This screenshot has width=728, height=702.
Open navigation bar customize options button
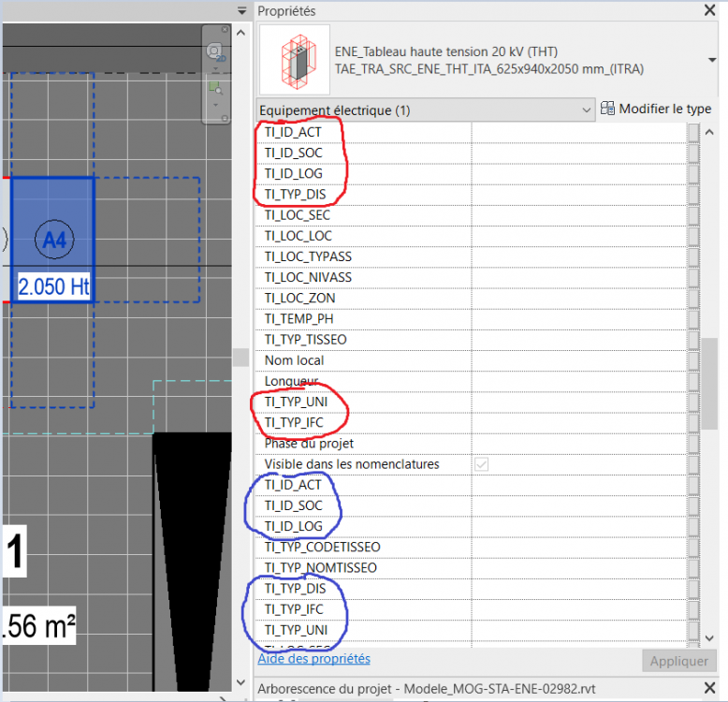(225, 118)
